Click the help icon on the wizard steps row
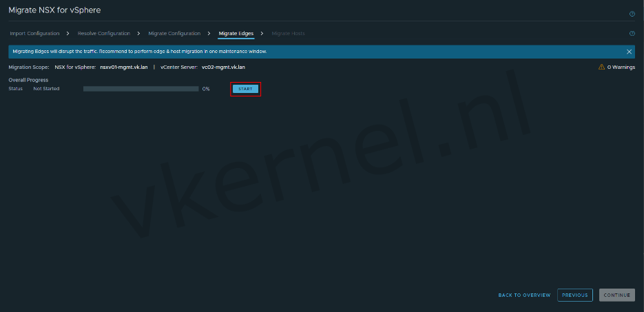 [x=632, y=33]
